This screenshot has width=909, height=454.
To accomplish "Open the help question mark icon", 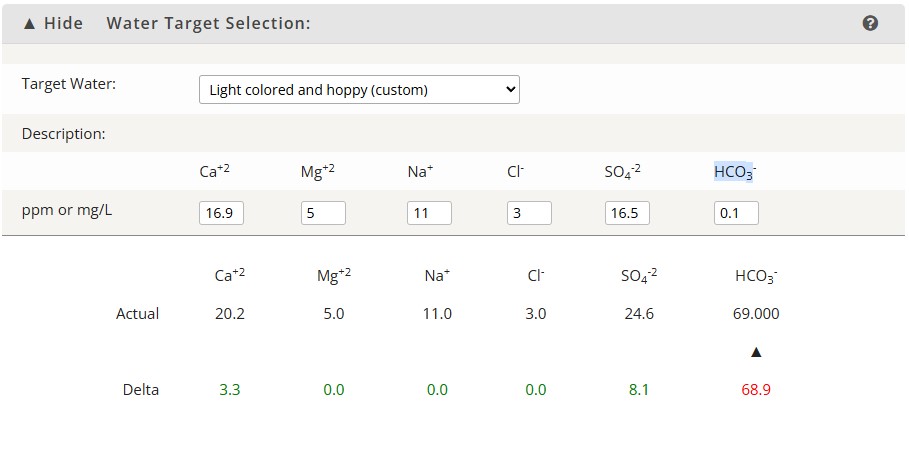I will coord(870,23).
